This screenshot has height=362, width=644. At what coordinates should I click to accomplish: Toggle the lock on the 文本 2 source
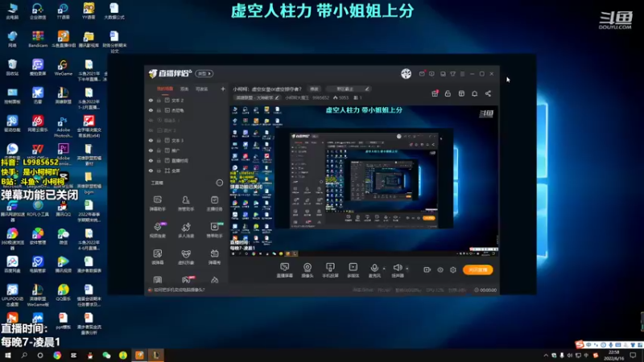pyautogui.click(x=159, y=100)
